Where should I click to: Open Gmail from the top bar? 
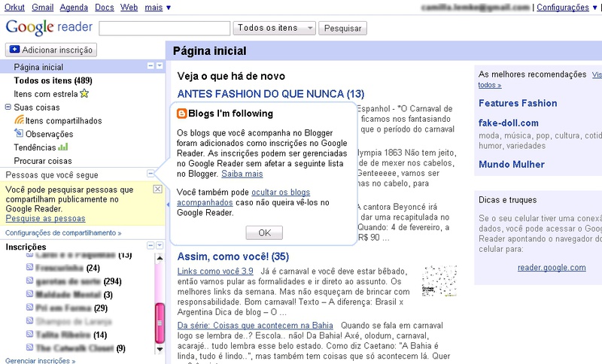[x=43, y=8]
